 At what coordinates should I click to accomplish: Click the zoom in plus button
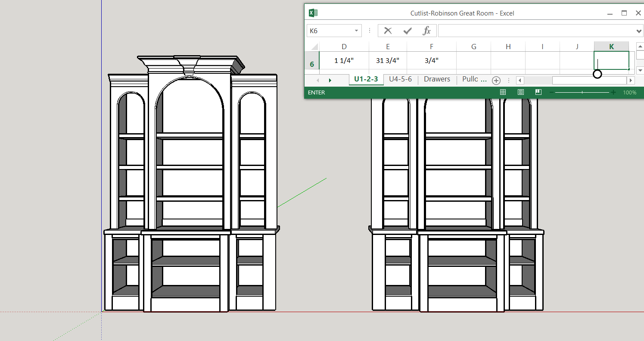coord(613,92)
